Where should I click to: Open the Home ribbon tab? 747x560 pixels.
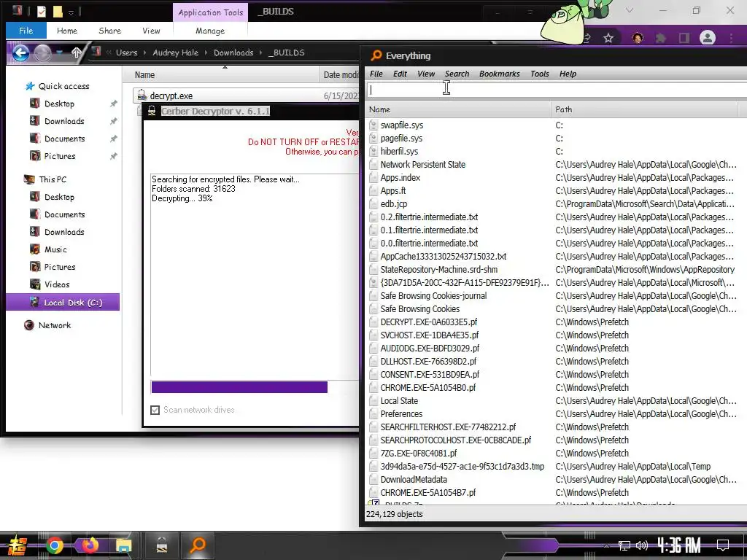[66, 31]
